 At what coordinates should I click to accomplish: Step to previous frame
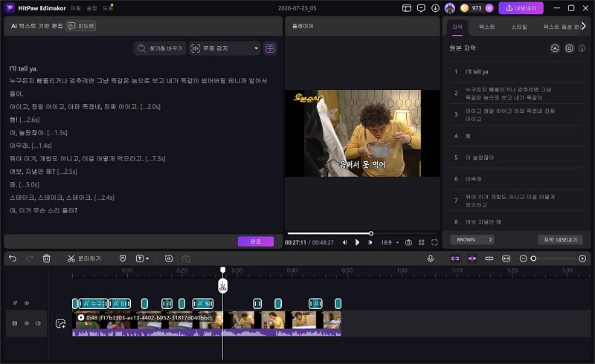click(x=344, y=242)
